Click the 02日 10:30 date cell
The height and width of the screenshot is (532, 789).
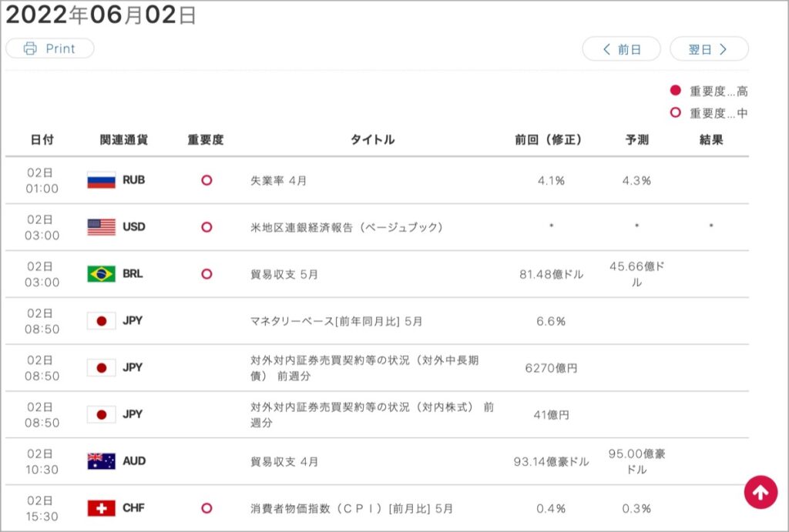pyautogui.click(x=42, y=462)
